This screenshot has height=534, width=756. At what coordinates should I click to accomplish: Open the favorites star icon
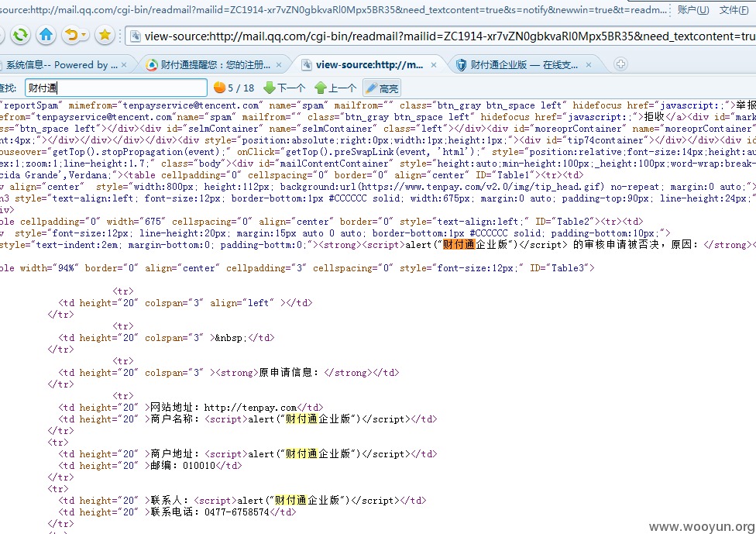[x=105, y=35]
